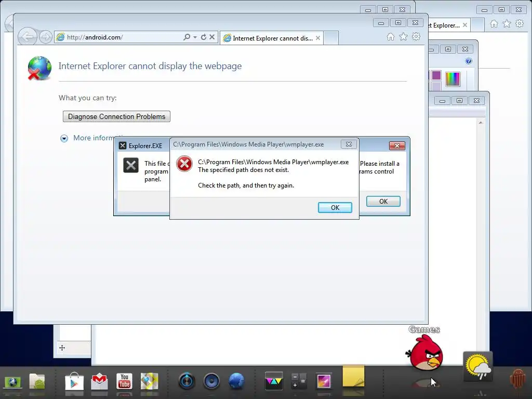Open the rainbow color mixer swatch
532x399 pixels.
(x=453, y=79)
